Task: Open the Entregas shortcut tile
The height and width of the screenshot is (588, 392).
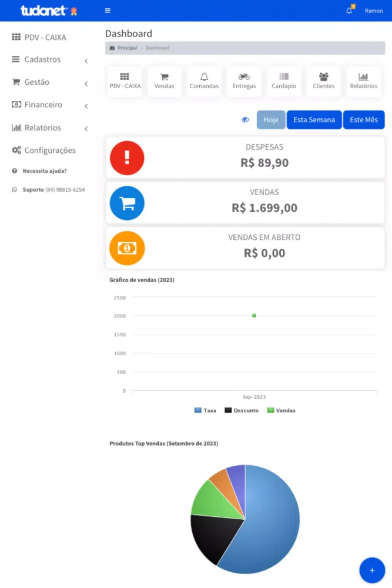Action: tap(244, 81)
